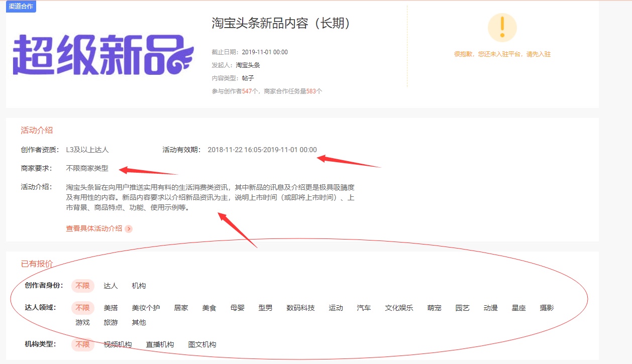The image size is (632, 364).
Task: Pick the 园艺 domain filter
Action: pyautogui.click(x=462, y=308)
